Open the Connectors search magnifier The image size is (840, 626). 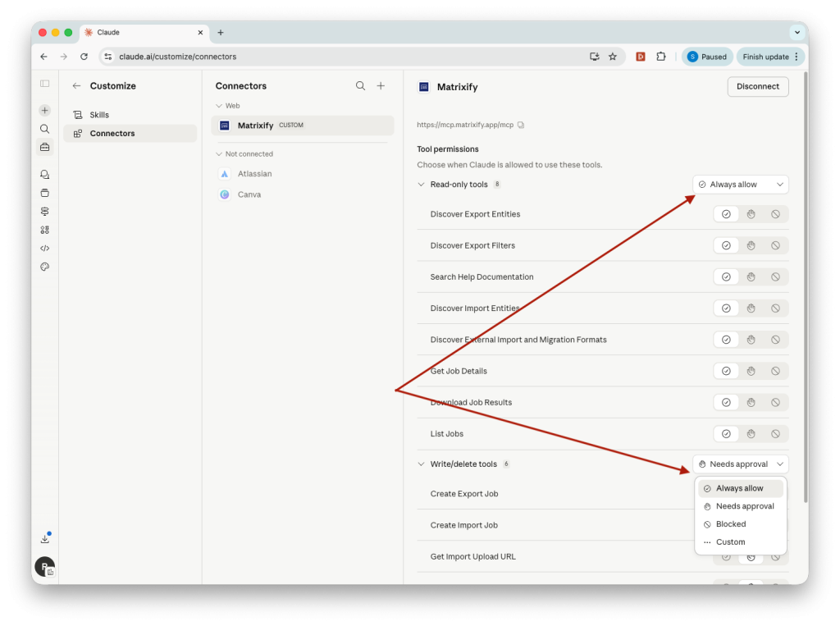[x=361, y=85]
